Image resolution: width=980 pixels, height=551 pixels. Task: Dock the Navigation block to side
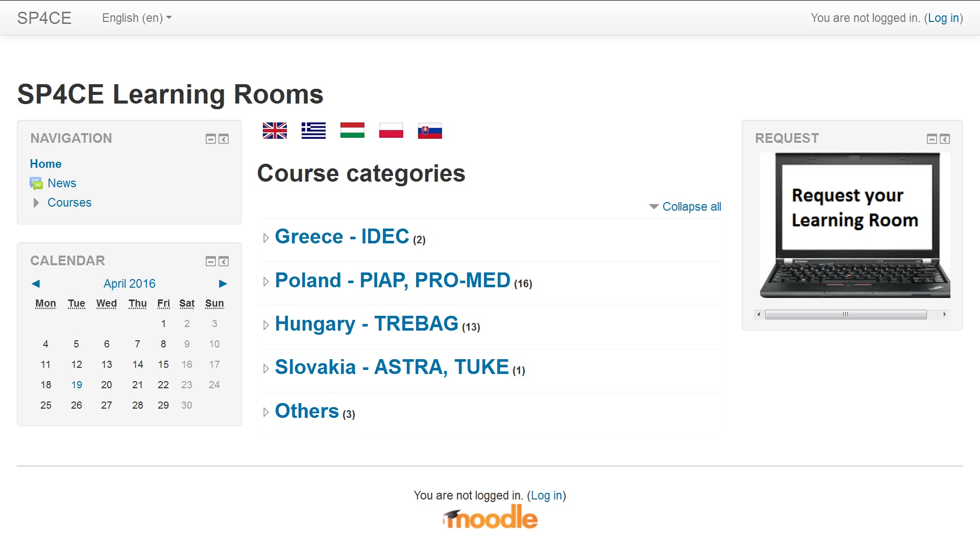[x=224, y=139]
